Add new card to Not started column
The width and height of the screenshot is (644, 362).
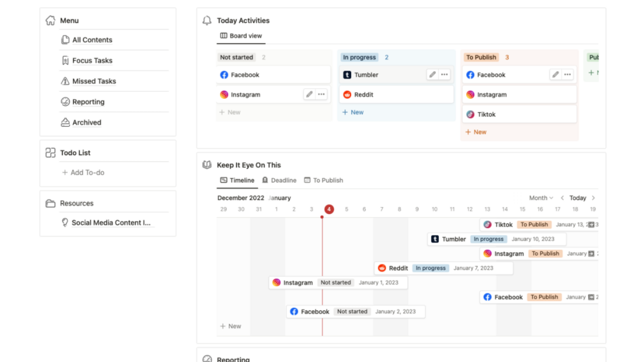(x=230, y=112)
